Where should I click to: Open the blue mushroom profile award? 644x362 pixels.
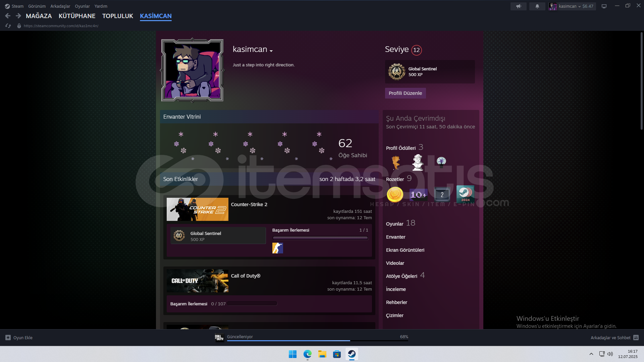[x=441, y=162]
